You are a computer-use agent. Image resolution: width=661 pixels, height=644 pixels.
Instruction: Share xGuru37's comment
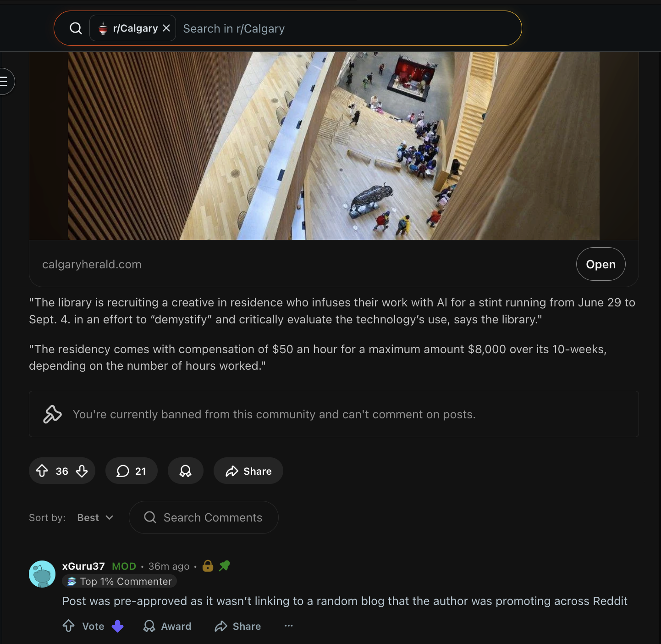coord(237,626)
